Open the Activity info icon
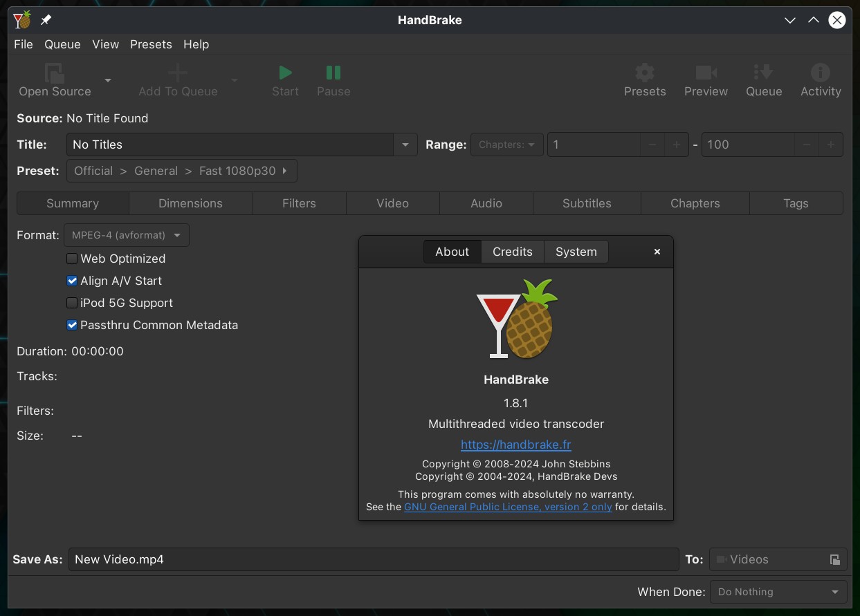The image size is (860, 616). click(x=821, y=73)
